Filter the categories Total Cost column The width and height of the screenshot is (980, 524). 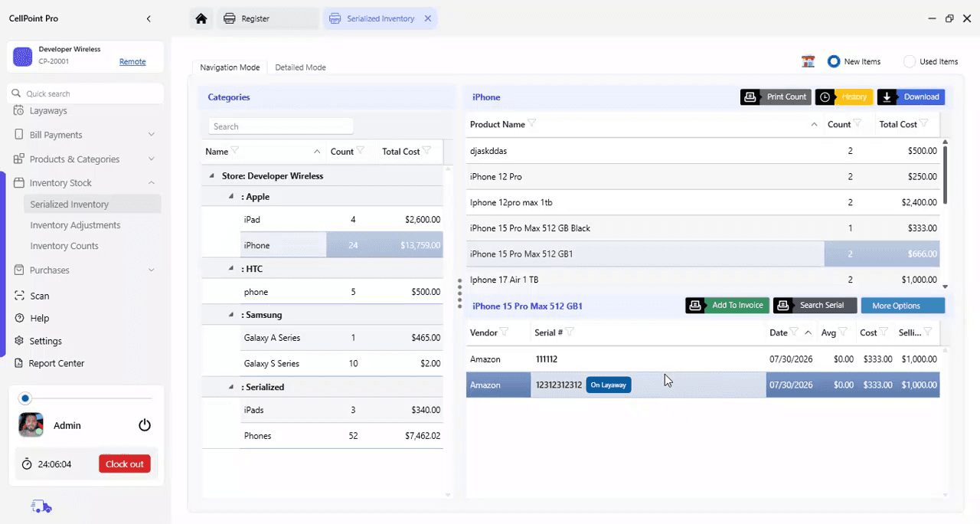(427, 151)
